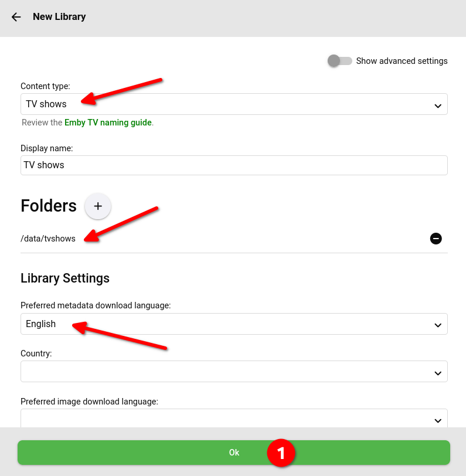Open the Emby TV naming guide link
This screenshot has height=476, width=466.
[x=108, y=123]
